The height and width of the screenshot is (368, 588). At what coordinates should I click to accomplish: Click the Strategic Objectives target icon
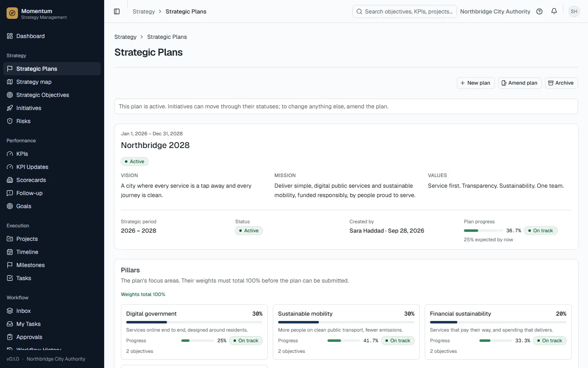[x=10, y=95]
